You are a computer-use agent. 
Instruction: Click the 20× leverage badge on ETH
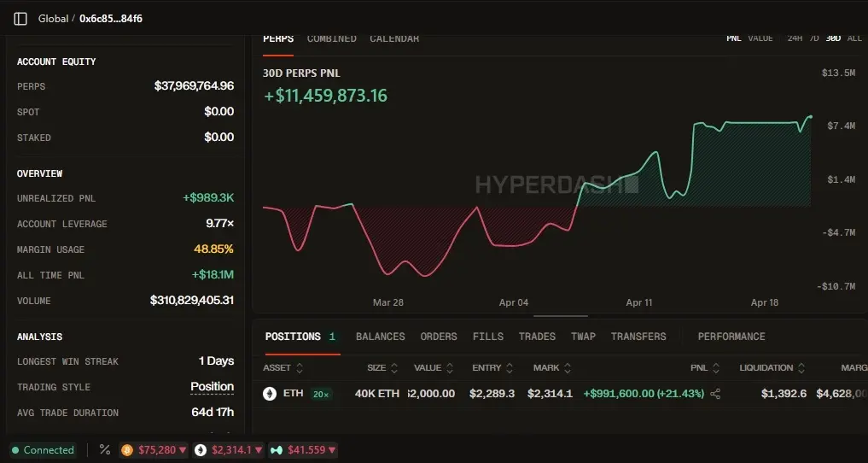pos(321,395)
